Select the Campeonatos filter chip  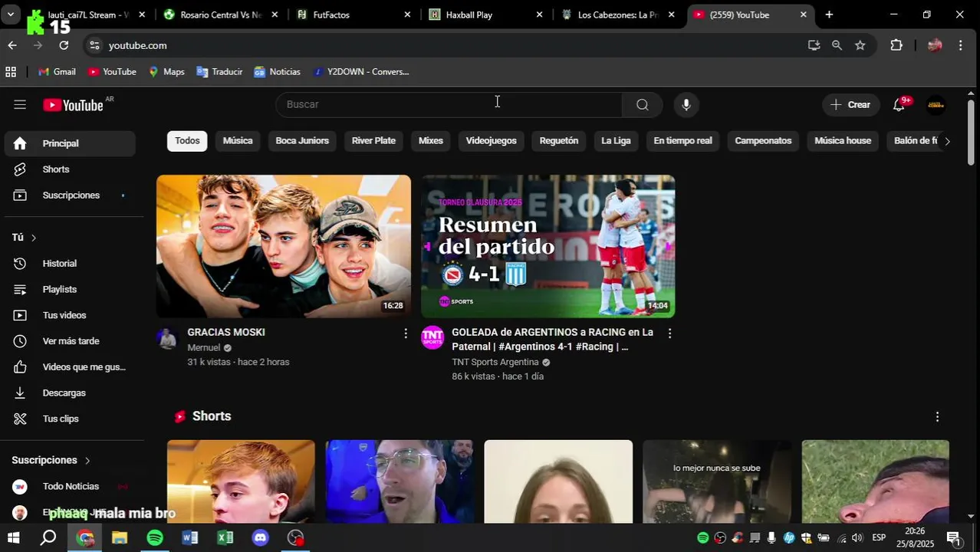[763, 141]
